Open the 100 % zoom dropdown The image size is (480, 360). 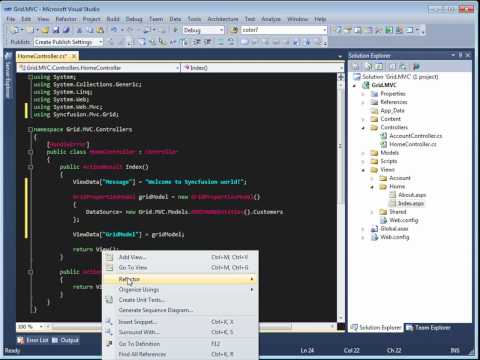click(41, 327)
